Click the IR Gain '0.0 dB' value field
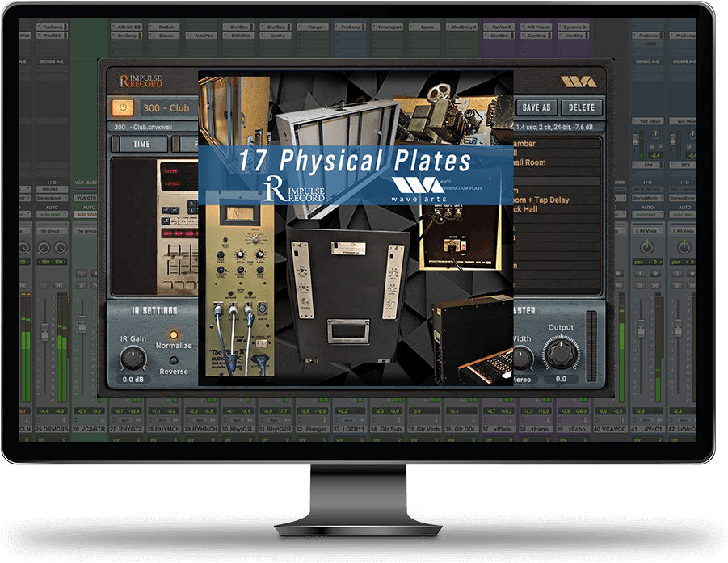The height and width of the screenshot is (563, 728). pyautogui.click(x=133, y=379)
